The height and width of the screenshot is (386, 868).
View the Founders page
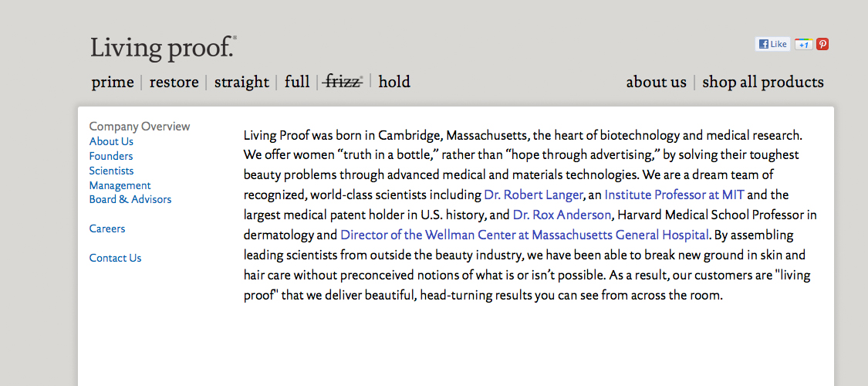111,156
